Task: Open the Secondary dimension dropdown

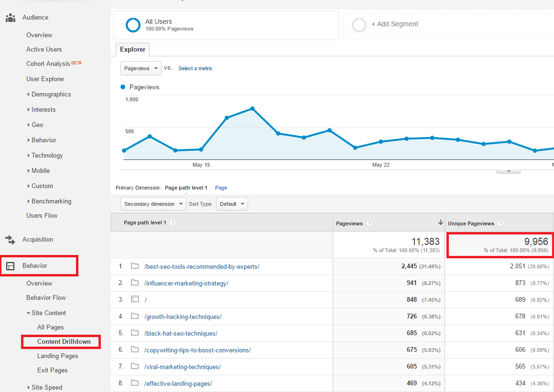Action: (x=153, y=204)
